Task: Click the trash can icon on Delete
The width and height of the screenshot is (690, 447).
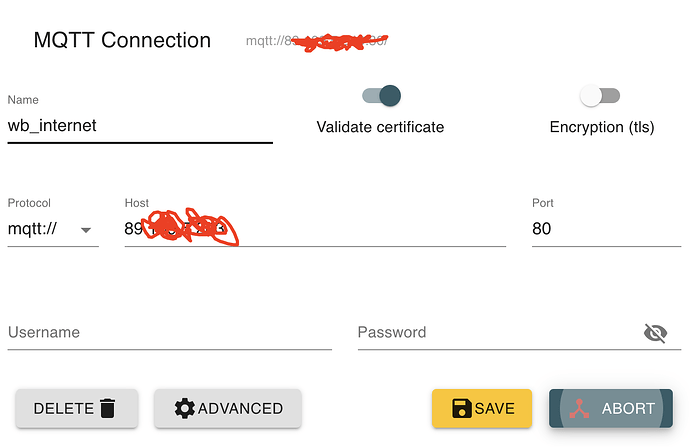Action: pyautogui.click(x=108, y=408)
